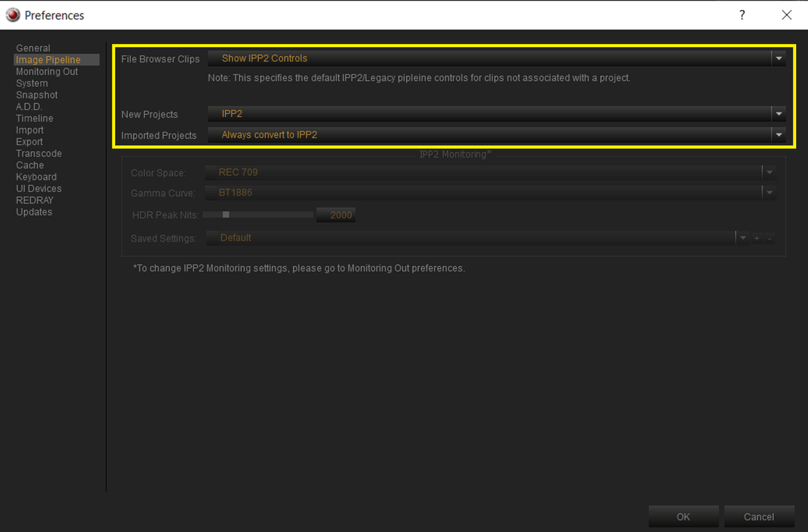This screenshot has width=808, height=532.
Task: Open Monitoring Out preferences
Action: point(47,71)
